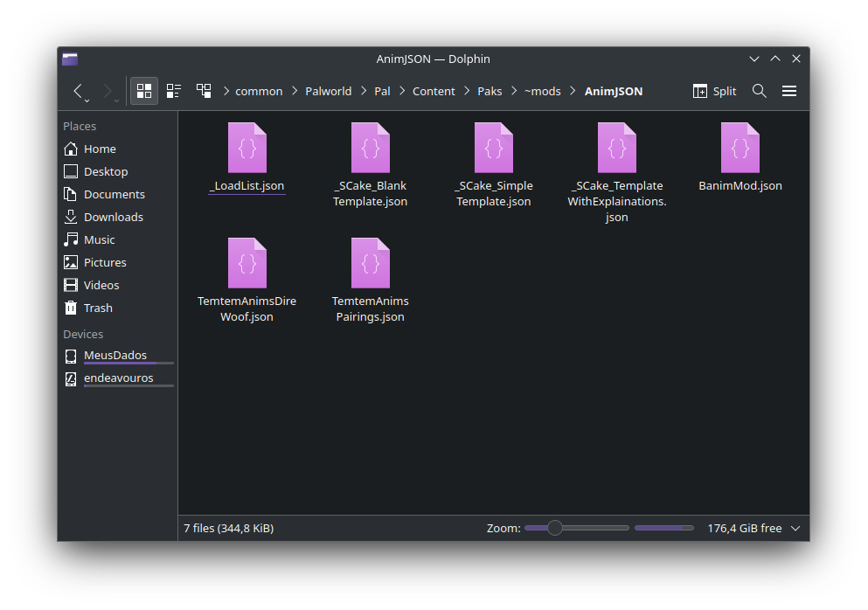Select the TemtemAnimsDireWoof.json file icon
Screen dimensions: 868x610
(x=247, y=263)
